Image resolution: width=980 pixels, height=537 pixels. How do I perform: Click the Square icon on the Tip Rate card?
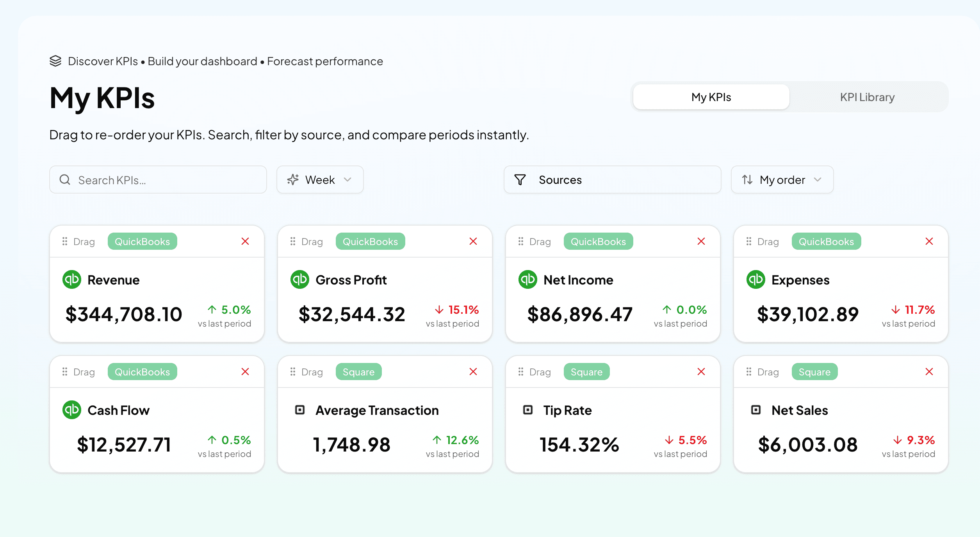coord(528,410)
